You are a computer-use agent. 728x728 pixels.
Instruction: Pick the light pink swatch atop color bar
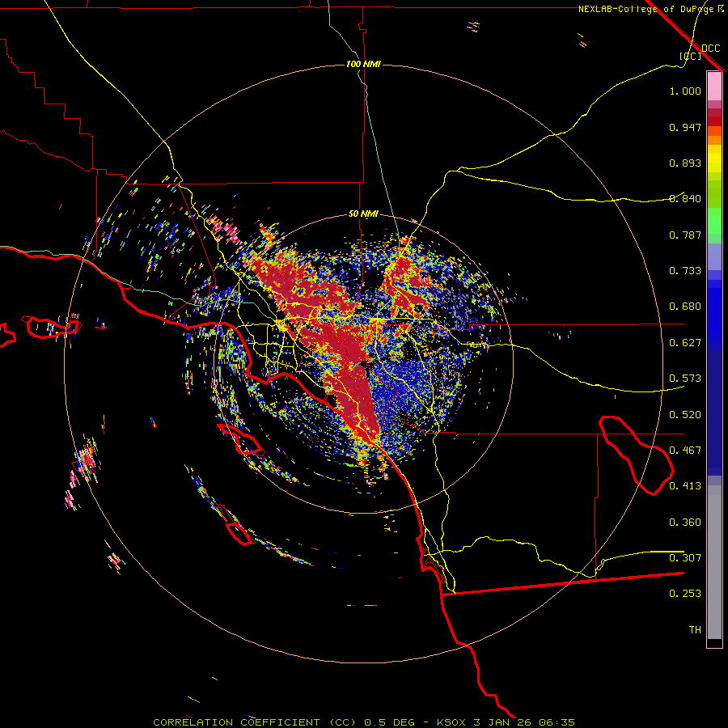click(714, 87)
